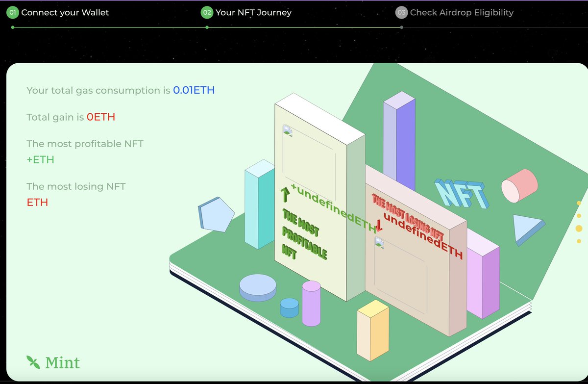Click the green +ETH profit value
This screenshot has width=588, height=384.
click(x=40, y=160)
